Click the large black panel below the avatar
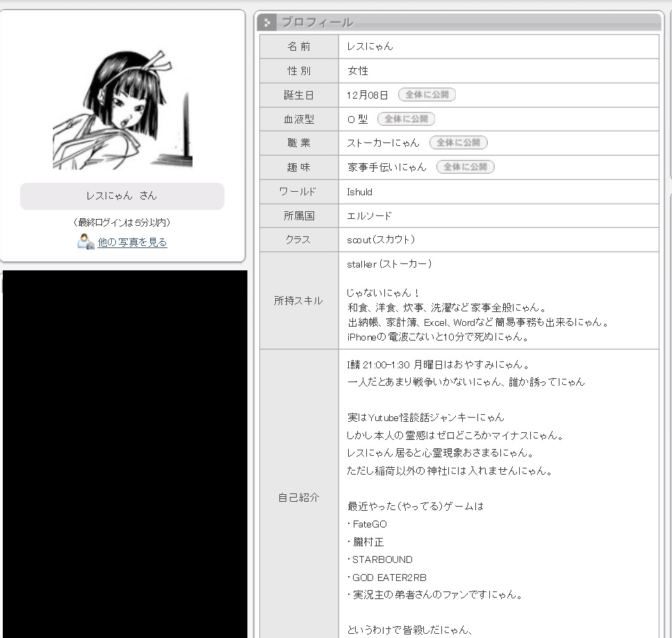Image resolution: width=672 pixels, height=638 pixels. pos(125,452)
